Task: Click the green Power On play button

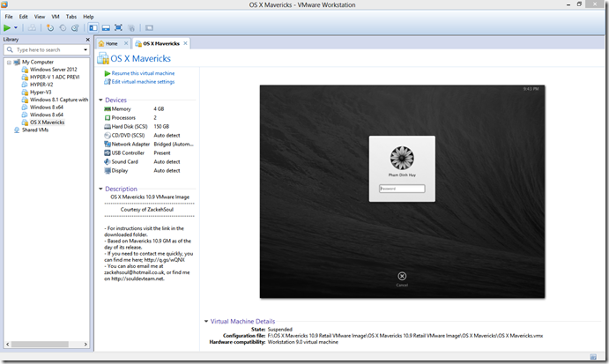Action: 7,27
